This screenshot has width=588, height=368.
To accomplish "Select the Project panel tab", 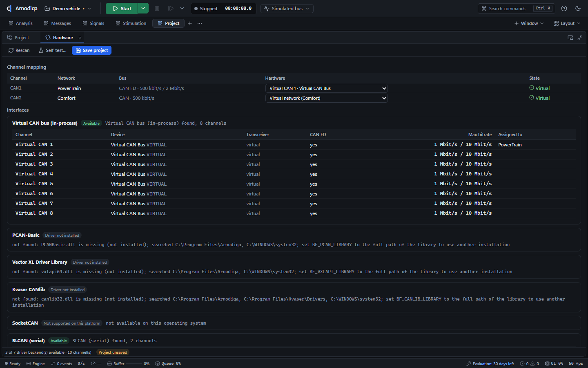I will pos(18,38).
